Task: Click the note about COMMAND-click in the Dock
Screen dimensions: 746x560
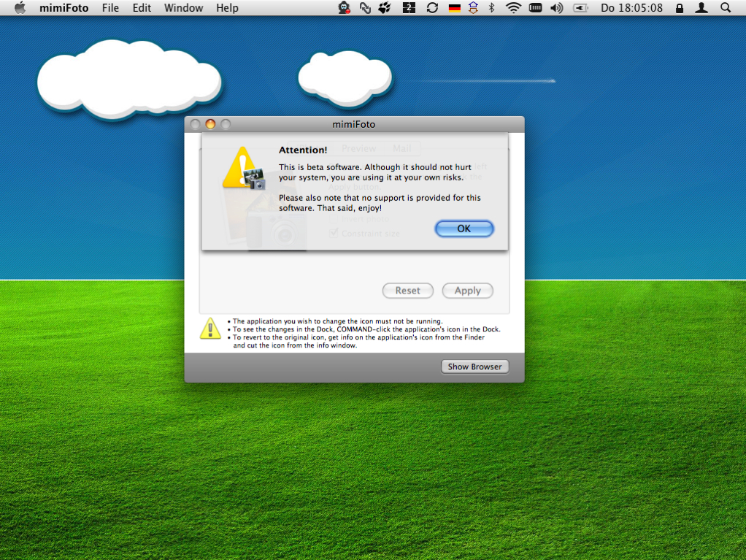Action: (366, 329)
